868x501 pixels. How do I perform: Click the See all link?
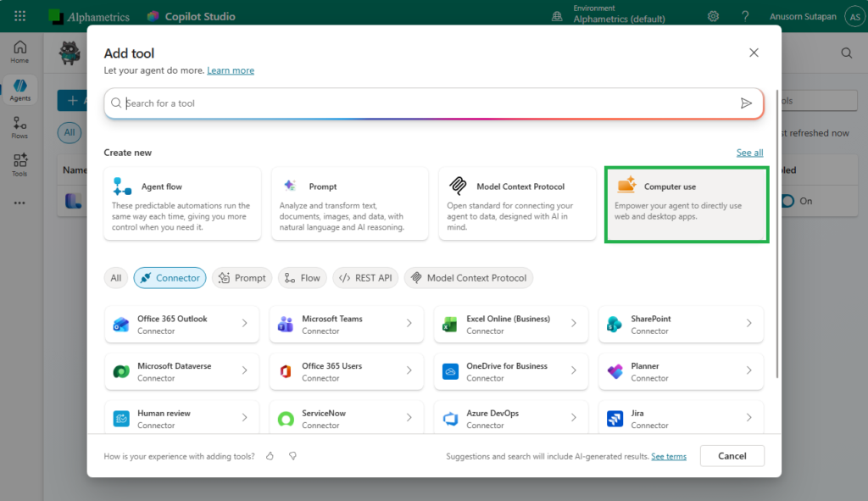coord(749,153)
